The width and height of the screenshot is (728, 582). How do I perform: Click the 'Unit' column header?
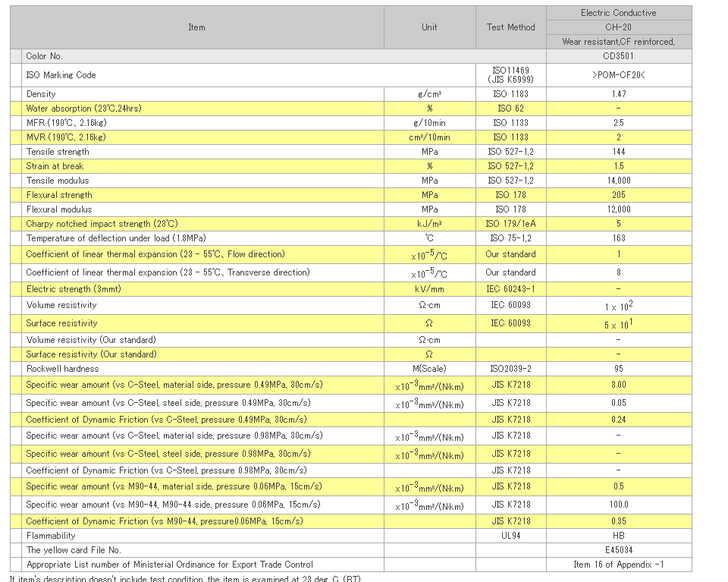click(429, 27)
